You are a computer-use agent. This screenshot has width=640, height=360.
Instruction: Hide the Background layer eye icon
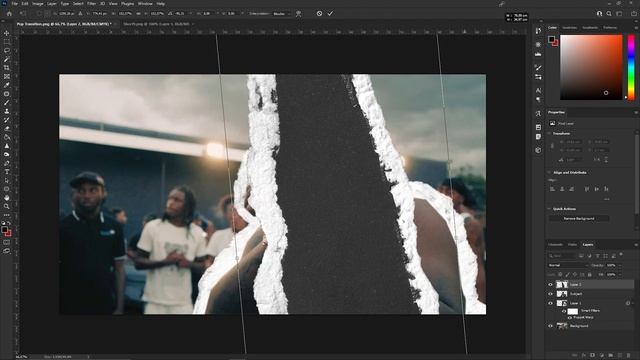(x=550, y=326)
